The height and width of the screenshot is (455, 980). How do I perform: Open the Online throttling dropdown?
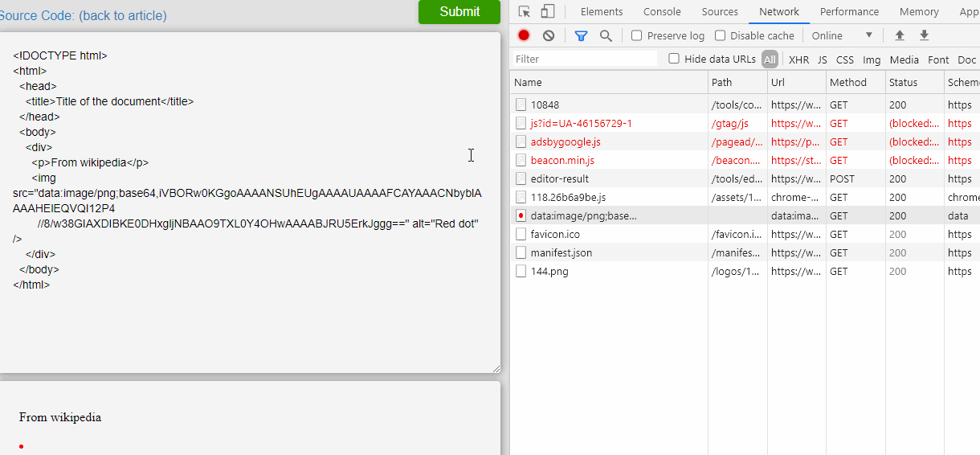pyautogui.click(x=842, y=35)
